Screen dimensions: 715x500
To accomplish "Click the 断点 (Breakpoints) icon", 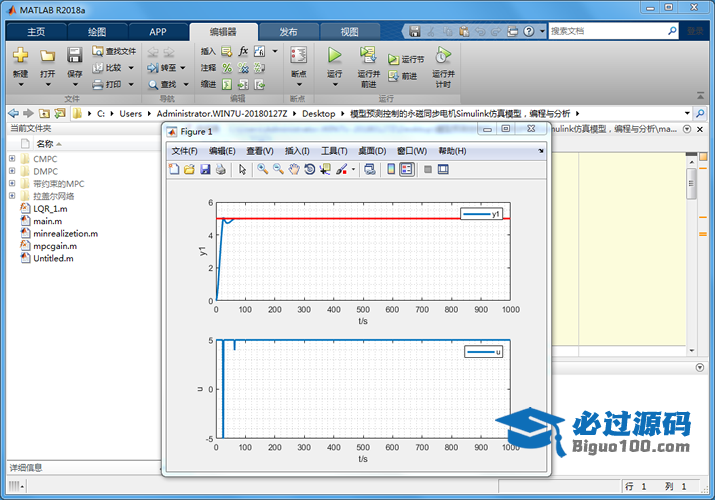I will [299, 55].
